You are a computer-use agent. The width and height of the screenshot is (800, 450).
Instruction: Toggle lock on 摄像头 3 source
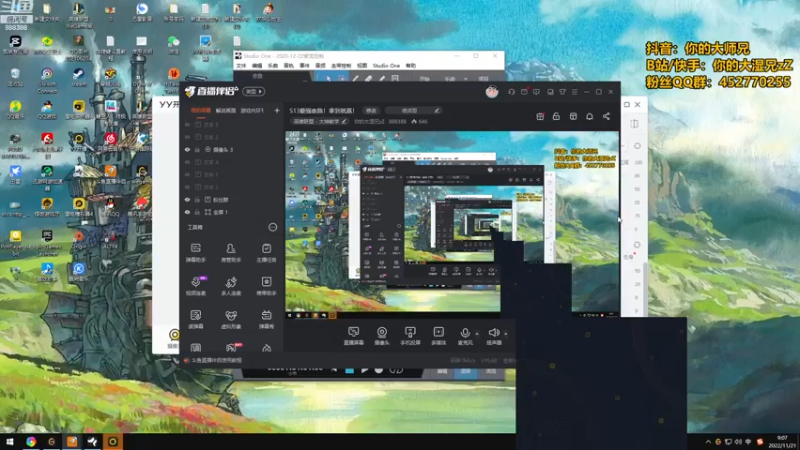tap(197, 149)
